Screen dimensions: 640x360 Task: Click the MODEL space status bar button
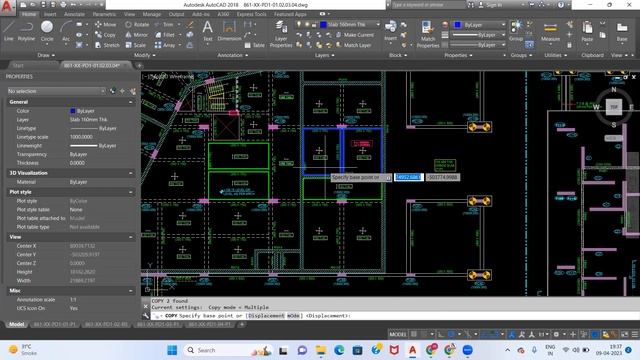pyautogui.click(x=398, y=334)
